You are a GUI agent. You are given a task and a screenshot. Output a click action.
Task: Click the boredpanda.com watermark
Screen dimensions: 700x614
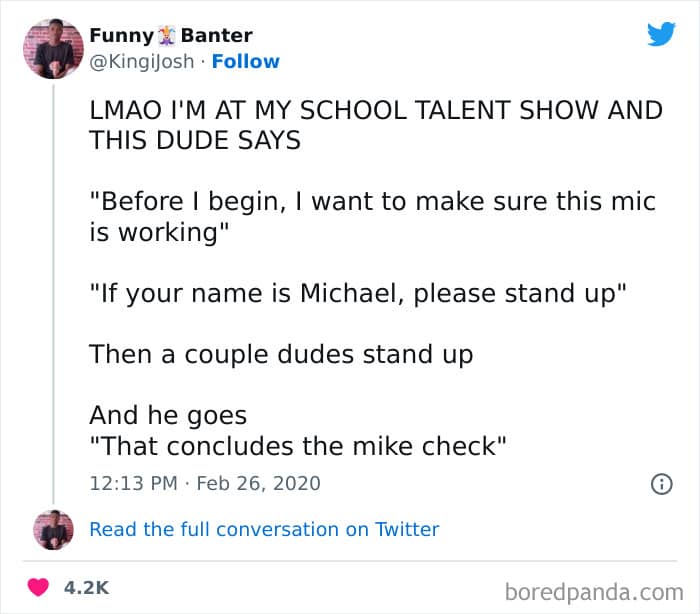594,593
